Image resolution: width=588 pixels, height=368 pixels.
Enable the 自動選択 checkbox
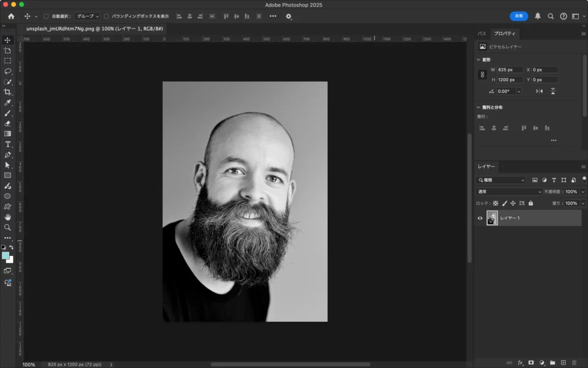(x=46, y=16)
